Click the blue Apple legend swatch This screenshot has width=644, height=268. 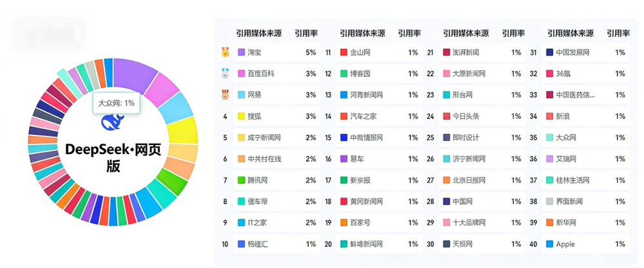pos(550,244)
